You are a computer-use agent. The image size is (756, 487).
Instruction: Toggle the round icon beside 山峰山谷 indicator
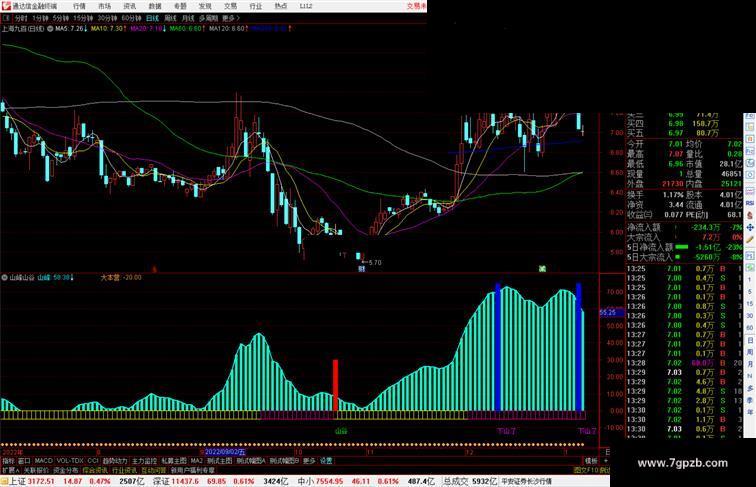coord(5,277)
